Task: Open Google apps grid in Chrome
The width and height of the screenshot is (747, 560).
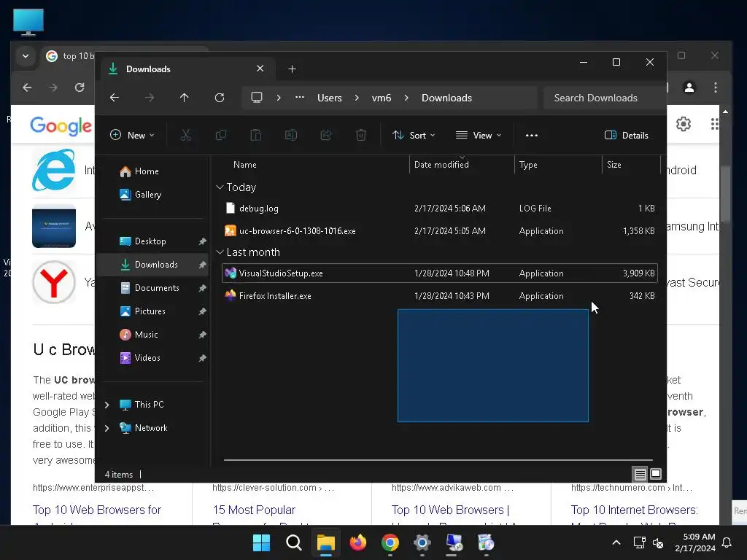Action: 714,124
